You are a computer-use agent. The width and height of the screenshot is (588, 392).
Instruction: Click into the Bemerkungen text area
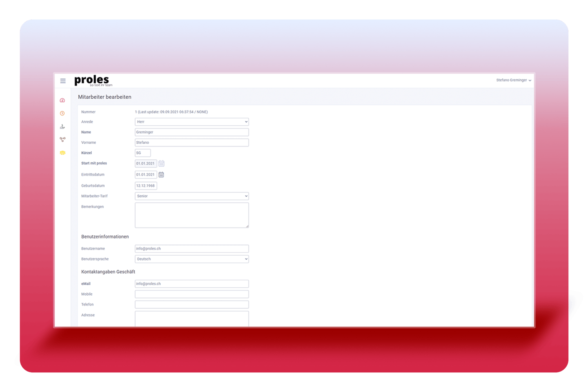click(192, 215)
